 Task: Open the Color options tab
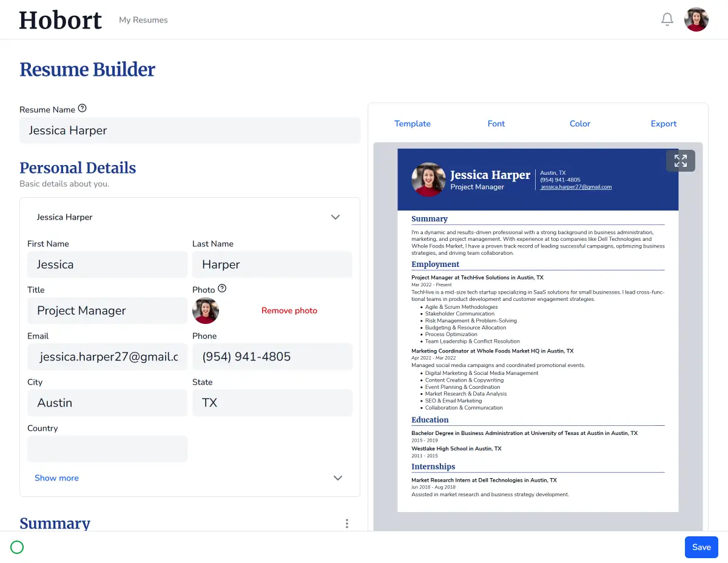(580, 124)
